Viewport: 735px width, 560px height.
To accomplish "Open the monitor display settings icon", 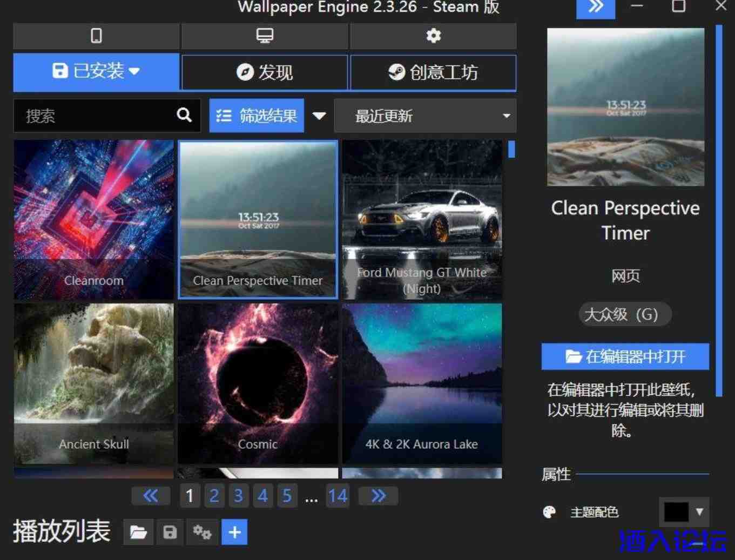I will click(265, 36).
